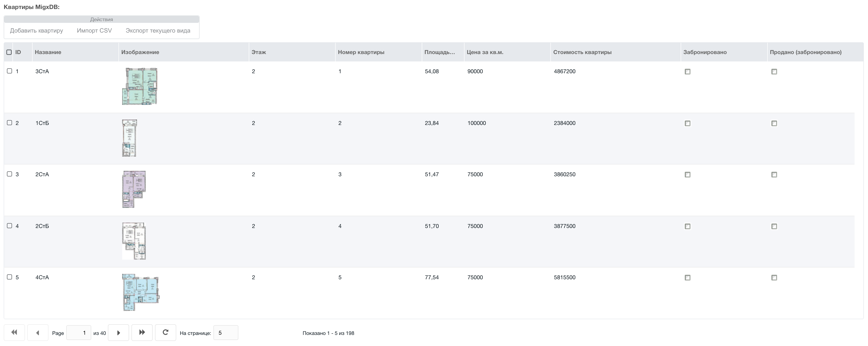Toggle Забронировано checkbox for 4СтА
This screenshot has height=346, width=868.
click(688, 278)
